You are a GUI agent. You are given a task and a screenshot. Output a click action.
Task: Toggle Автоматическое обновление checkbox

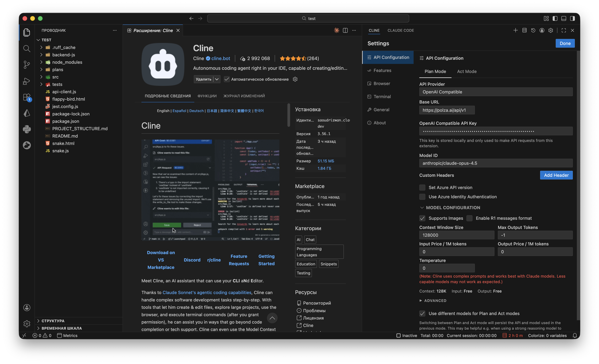(227, 79)
